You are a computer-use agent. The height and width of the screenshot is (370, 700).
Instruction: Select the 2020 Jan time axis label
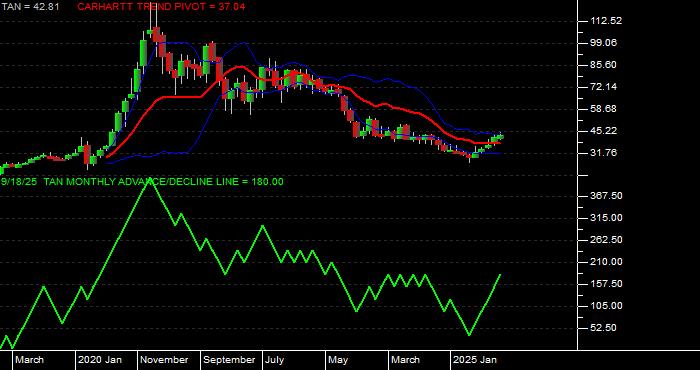[100, 360]
